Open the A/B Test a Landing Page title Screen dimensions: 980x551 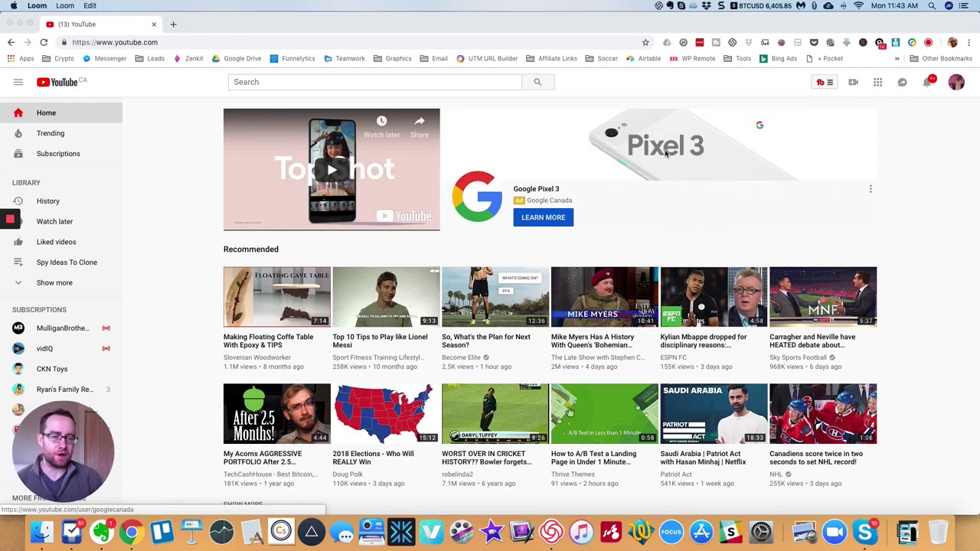coord(593,458)
